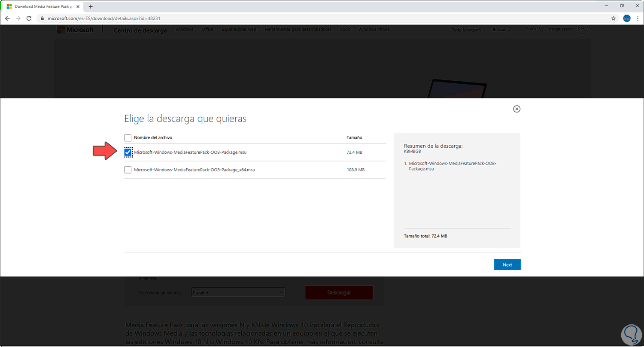Close the download selection dialog

tap(517, 109)
